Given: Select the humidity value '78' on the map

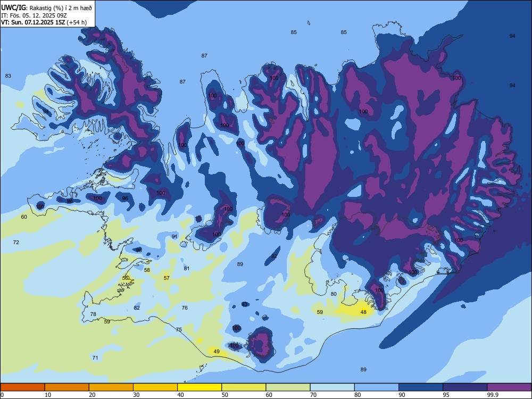Looking at the screenshot, I should pyautogui.click(x=93, y=314).
